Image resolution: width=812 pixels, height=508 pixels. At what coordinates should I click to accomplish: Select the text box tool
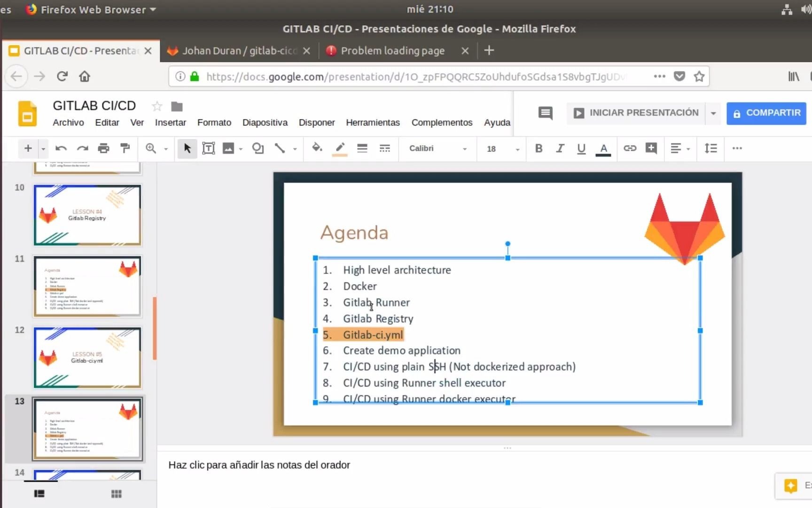(208, 149)
